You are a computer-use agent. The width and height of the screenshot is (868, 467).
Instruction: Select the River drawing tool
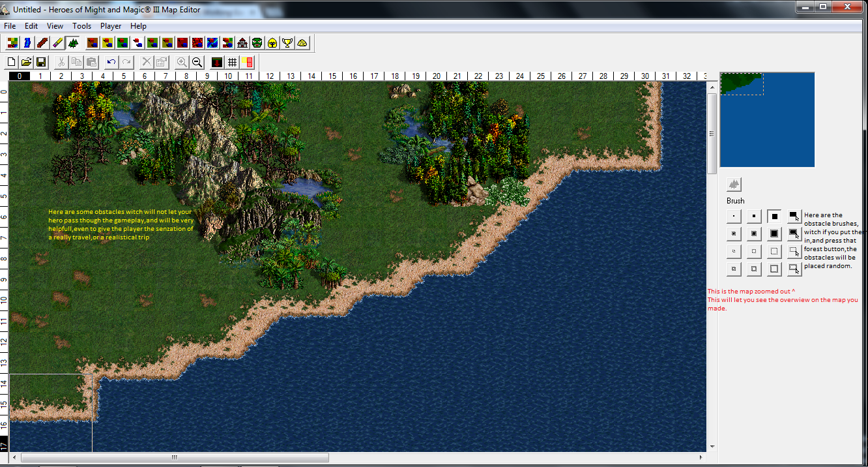pos(27,43)
